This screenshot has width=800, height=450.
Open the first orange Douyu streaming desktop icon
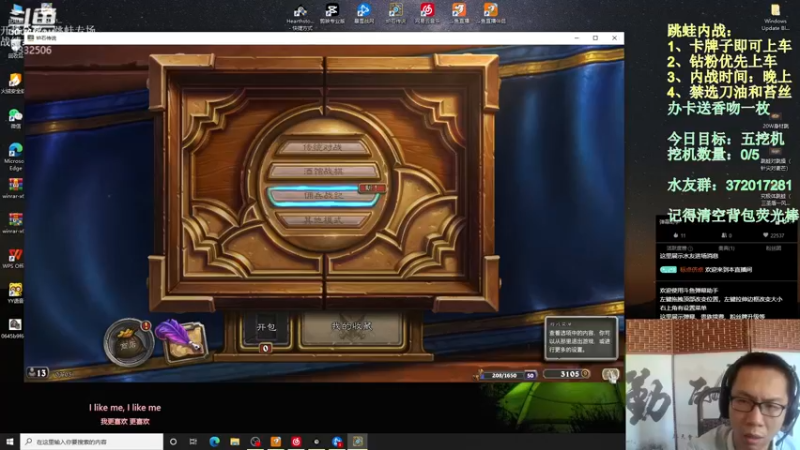[x=459, y=13]
